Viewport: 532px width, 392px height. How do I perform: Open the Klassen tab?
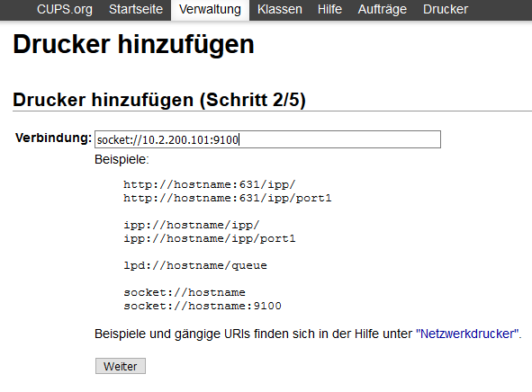pyautogui.click(x=280, y=10)
